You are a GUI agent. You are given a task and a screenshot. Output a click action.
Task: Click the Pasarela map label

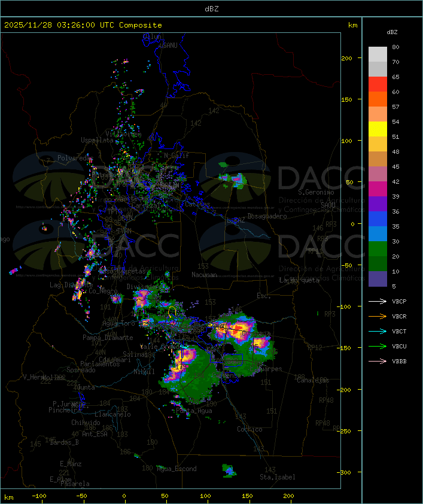tap(75, 484)
